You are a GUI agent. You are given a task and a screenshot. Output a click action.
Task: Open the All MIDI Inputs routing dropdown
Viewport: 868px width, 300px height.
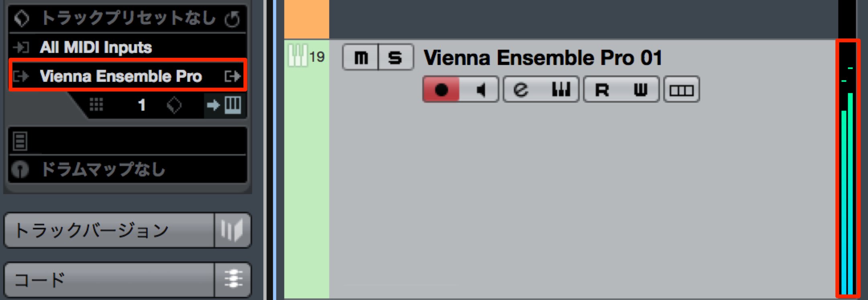click(x=127, y=47)
